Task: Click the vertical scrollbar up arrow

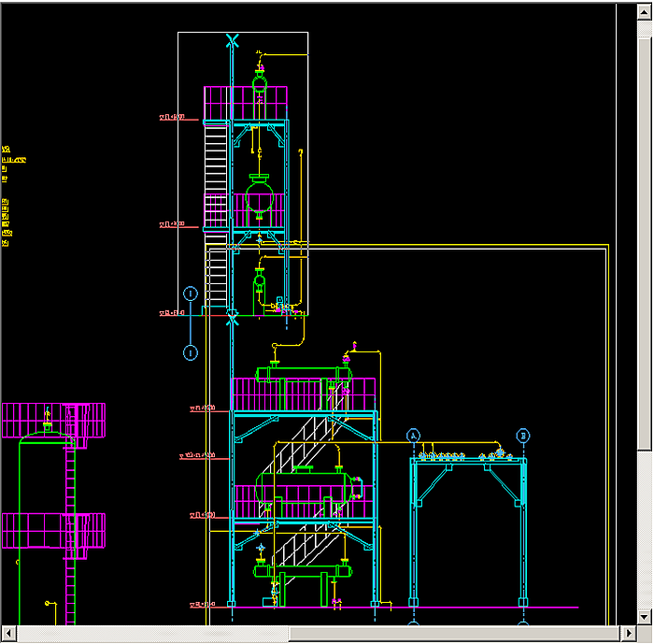Action: 645,9
